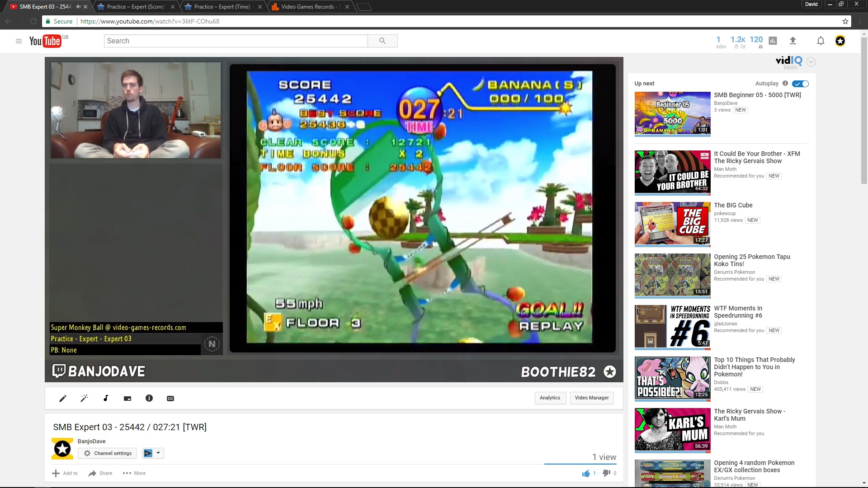The height and width of the screenshot is (488, 868).
Task: Click the page vertical scrollbar thumb
Action: coord(864,111)
